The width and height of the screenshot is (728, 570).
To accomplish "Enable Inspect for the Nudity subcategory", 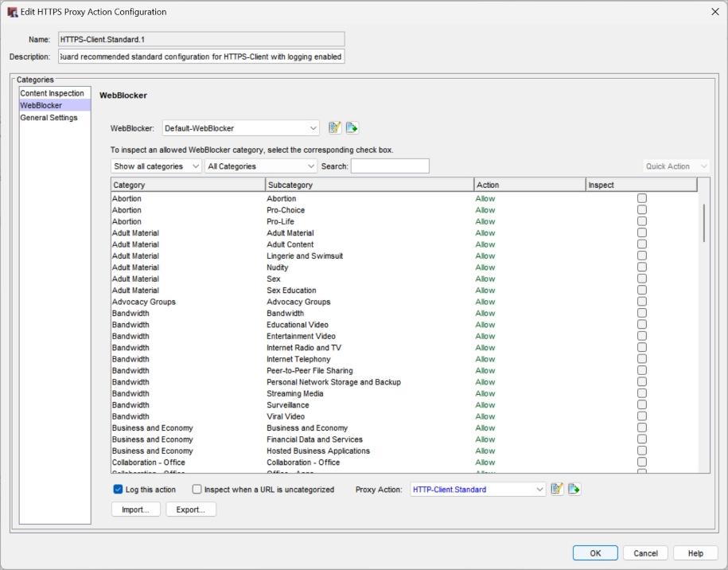I will click(642, 267).
